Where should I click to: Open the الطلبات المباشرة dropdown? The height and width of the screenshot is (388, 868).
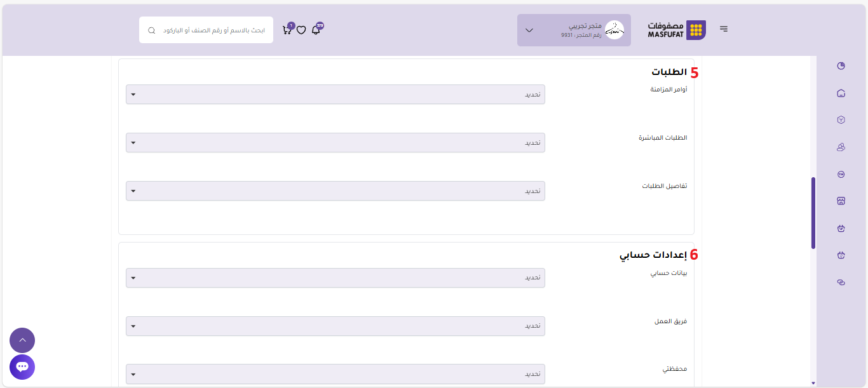pos(335,143)
